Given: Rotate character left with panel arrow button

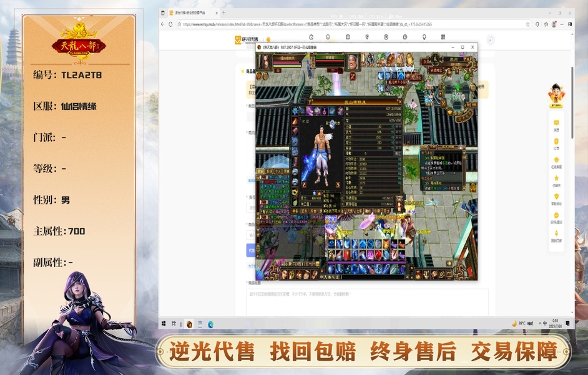Looking at the screenshot, I should (x=304, y=184).
